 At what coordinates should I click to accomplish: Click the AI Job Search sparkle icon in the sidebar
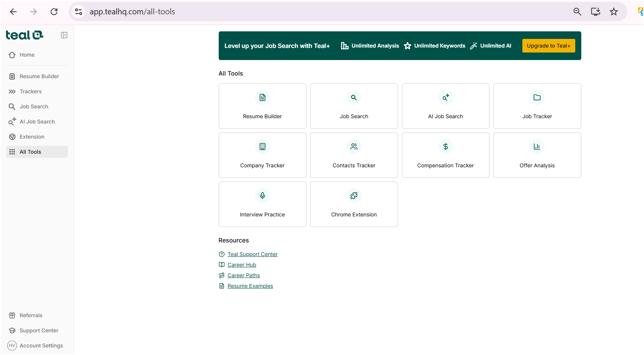pos(12,122)
